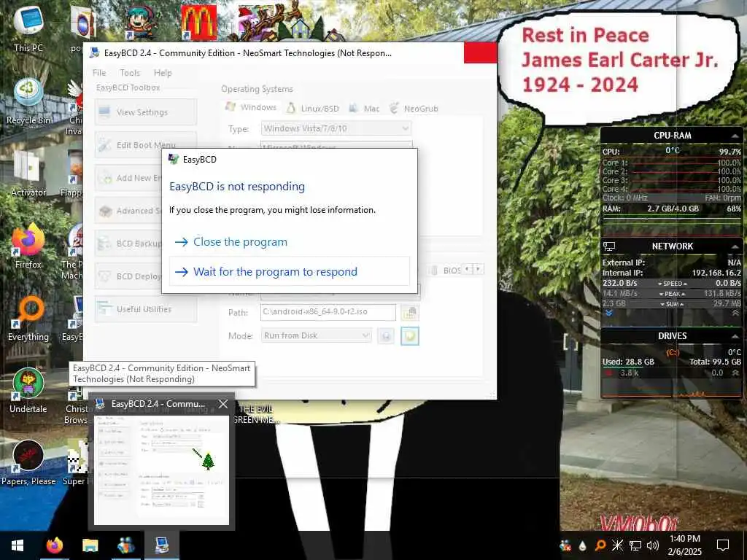Click the Useful Utilities button
Viewport: 747px width, 560px height.
coord(145,309)
